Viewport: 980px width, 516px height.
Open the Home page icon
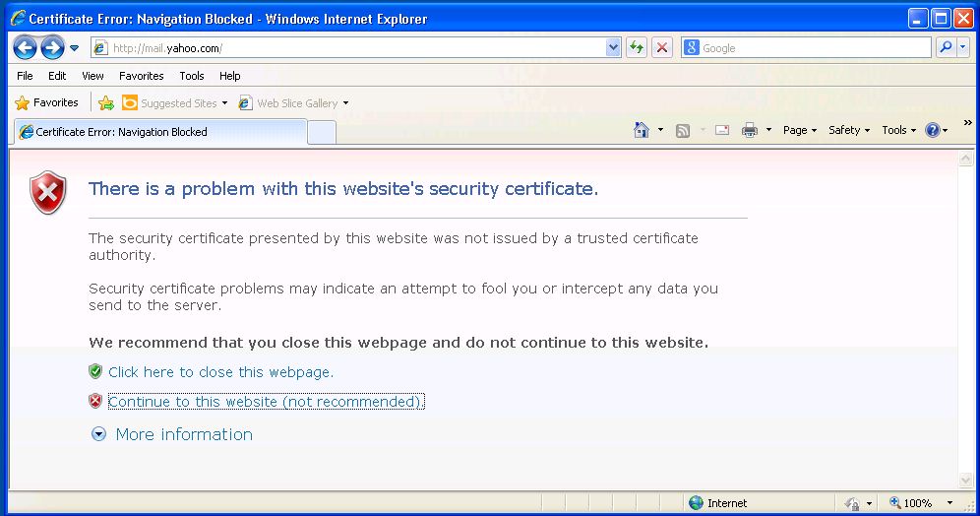(x=642, y=130)
